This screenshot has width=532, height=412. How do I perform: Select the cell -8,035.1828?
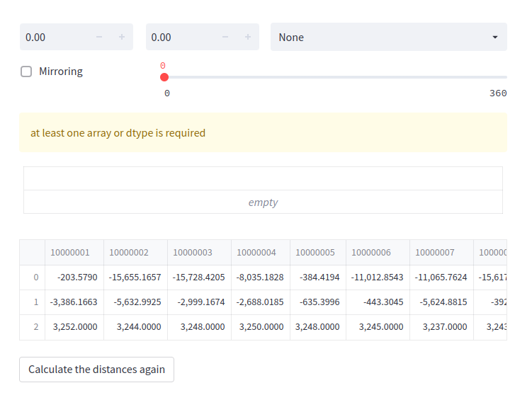pos(261,277)
